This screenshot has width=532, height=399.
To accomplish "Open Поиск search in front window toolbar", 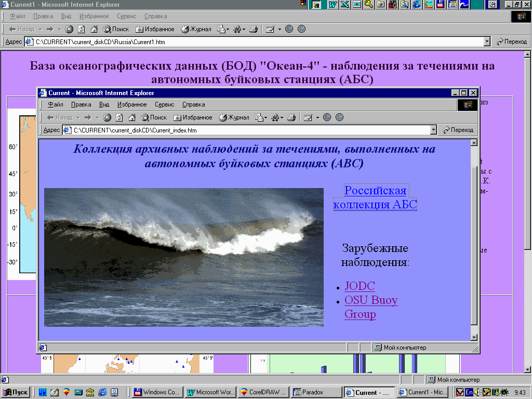I will click(154, 117).
